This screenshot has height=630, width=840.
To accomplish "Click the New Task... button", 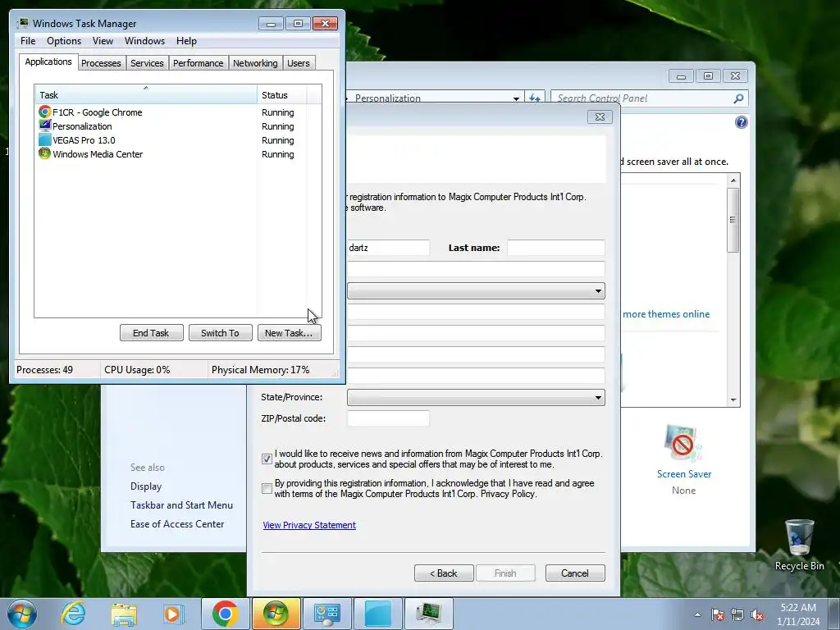I will [289, 333].
